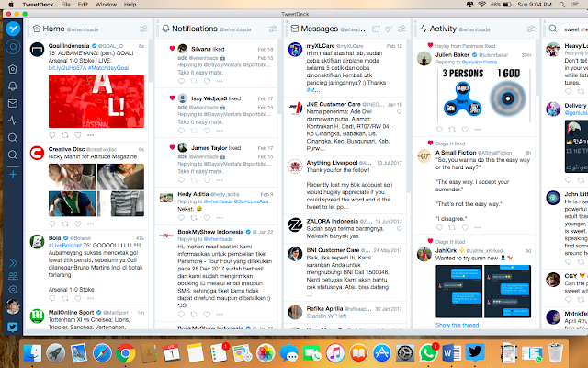The image size is (588, 368).
Task: Open the new Tweet compose button
Action: [x=13, y=29]
